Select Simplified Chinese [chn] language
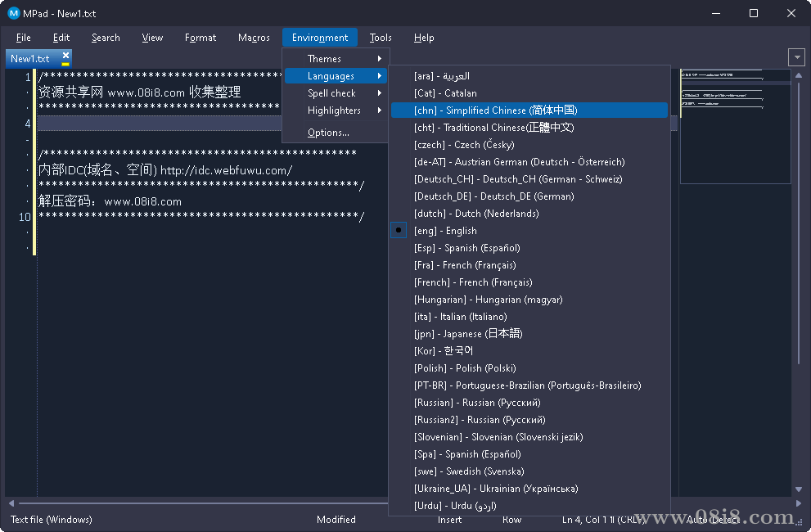 [x=529, y=110]
